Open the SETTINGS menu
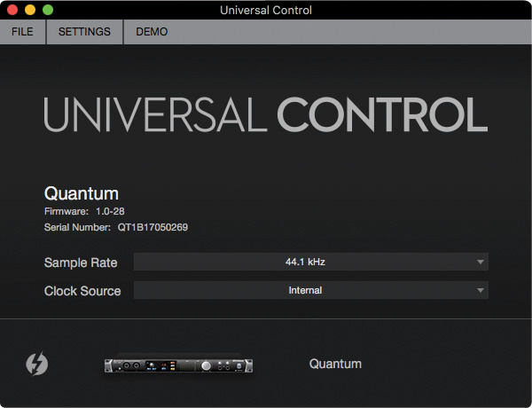This screenshot has height=408, width=532. pos(84,32)
